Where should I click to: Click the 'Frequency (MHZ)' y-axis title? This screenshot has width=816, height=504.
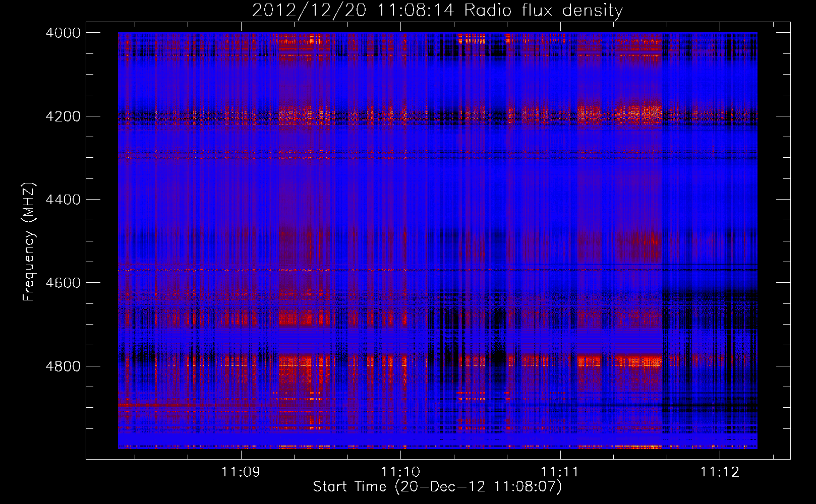tap(29, 242)
